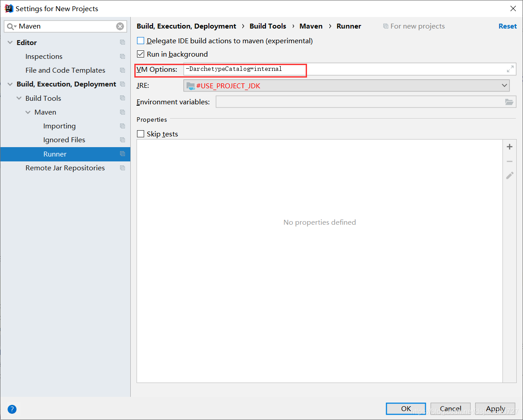This screenshot has width=523, height=420.
Task: Click the No properties defined text
Action: point(320,222)
